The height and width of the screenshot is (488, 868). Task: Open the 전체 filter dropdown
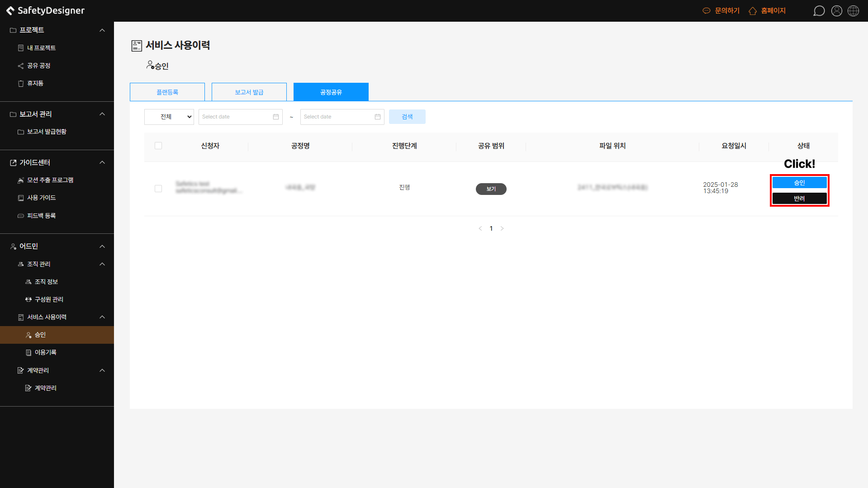169,117
